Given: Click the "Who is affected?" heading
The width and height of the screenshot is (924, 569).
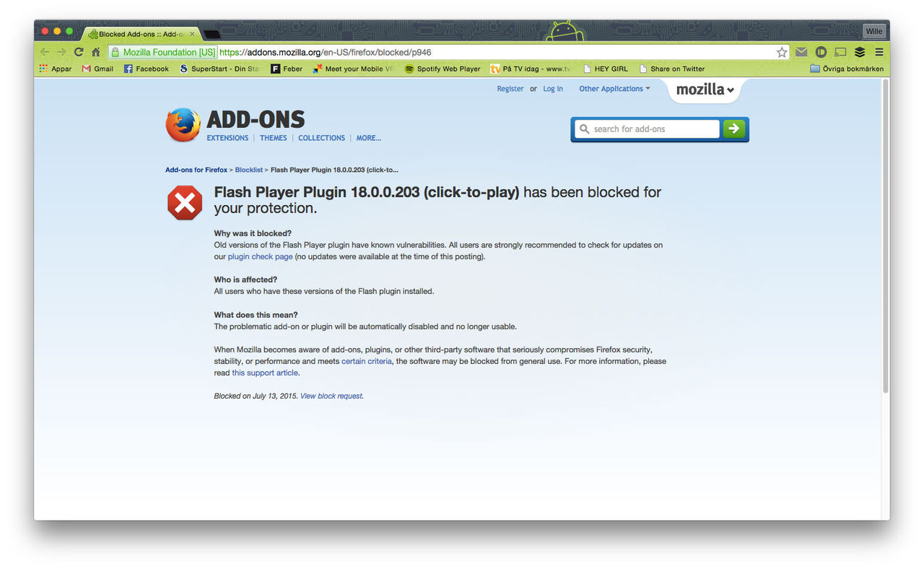Looking at the screenshot, I should coord(245,279).
